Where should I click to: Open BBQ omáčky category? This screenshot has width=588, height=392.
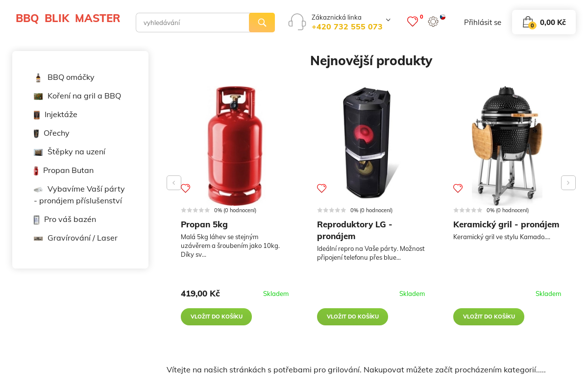point(71,77)
